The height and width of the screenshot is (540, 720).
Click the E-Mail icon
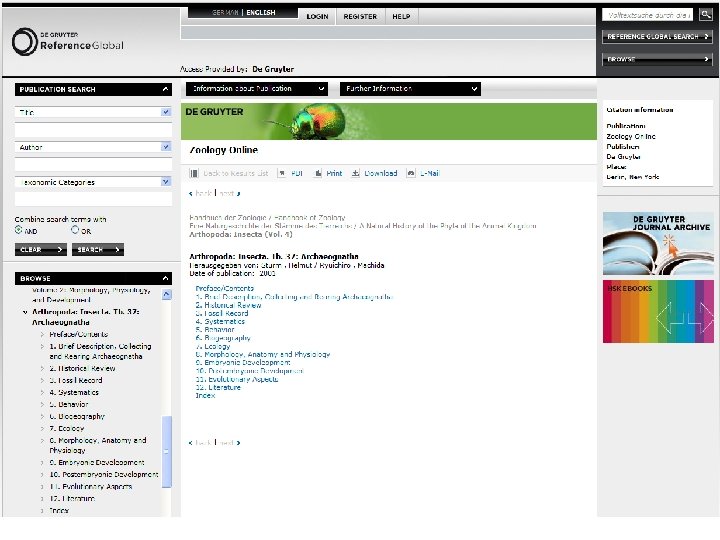tap(411, 173)
